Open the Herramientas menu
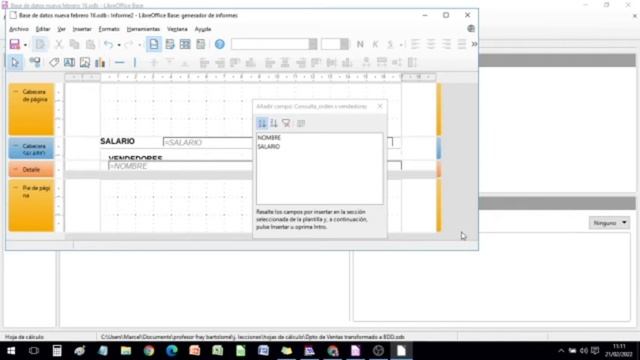640x360 pixels. coord(143,29)
